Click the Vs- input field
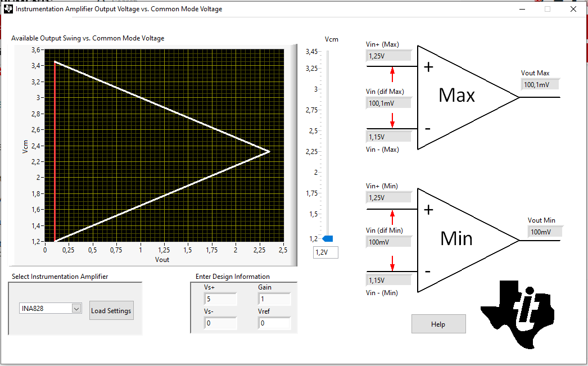588x366 pixels. click(x=220, y=323)
